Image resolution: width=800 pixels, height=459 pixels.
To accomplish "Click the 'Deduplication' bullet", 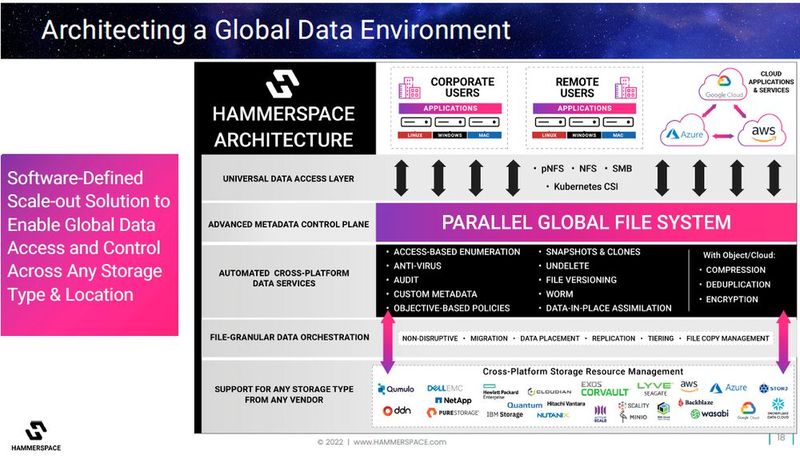I will (x=738, y=285).
